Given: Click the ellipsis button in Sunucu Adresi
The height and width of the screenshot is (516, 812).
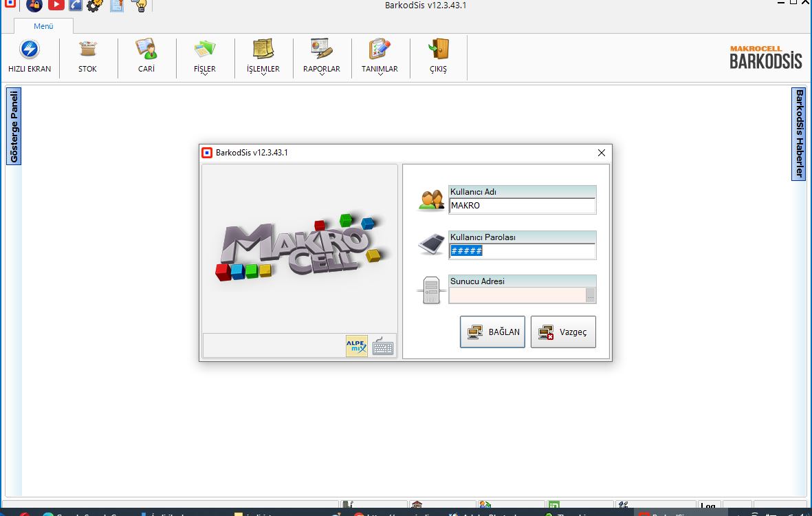Looking at the screenshot, I should point(591,295).
